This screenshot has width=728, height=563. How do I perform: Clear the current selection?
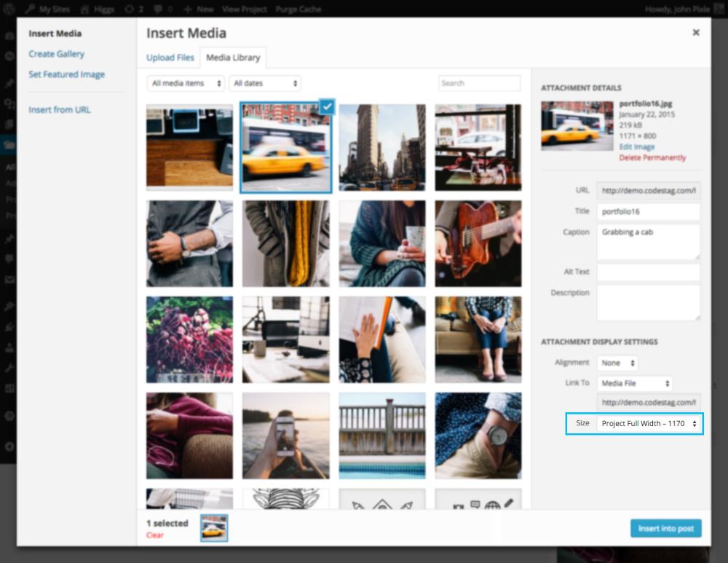click(154, 535)
